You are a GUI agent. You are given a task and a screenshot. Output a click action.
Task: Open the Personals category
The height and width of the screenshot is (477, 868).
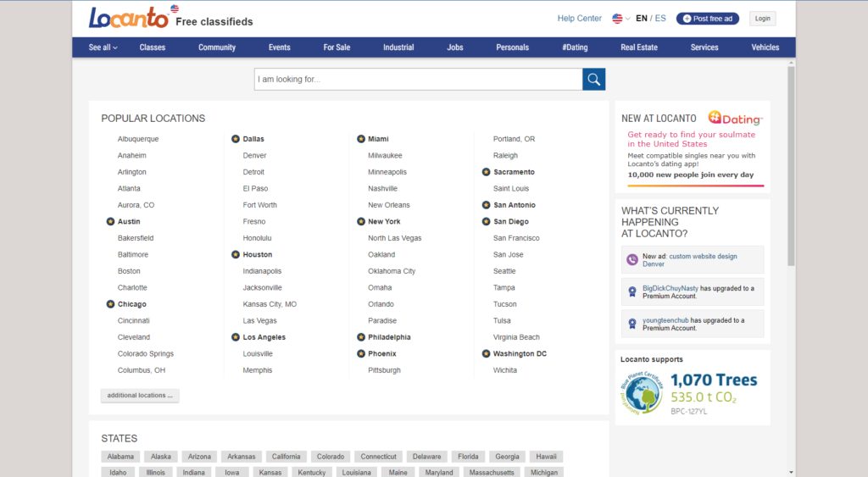pos(513,47)
